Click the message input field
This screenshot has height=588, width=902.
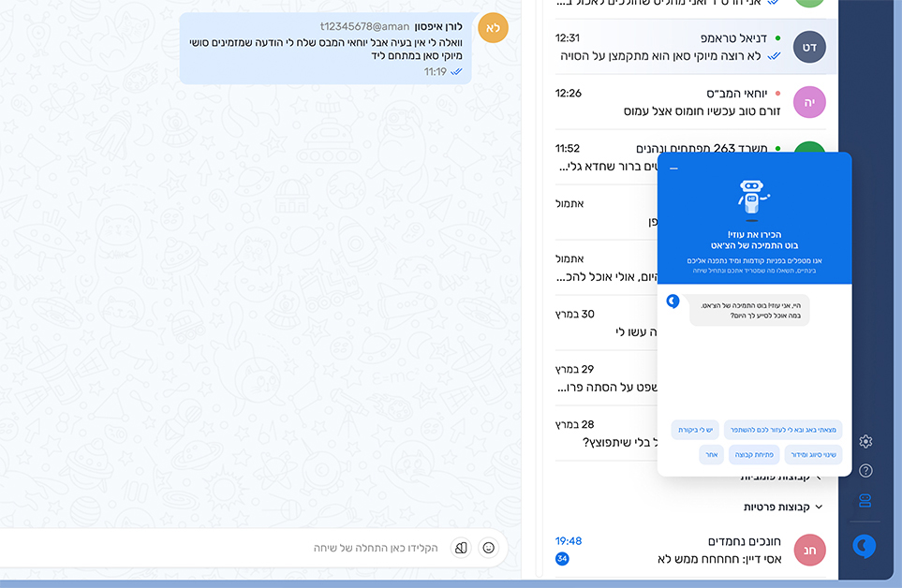pos(281,548)
